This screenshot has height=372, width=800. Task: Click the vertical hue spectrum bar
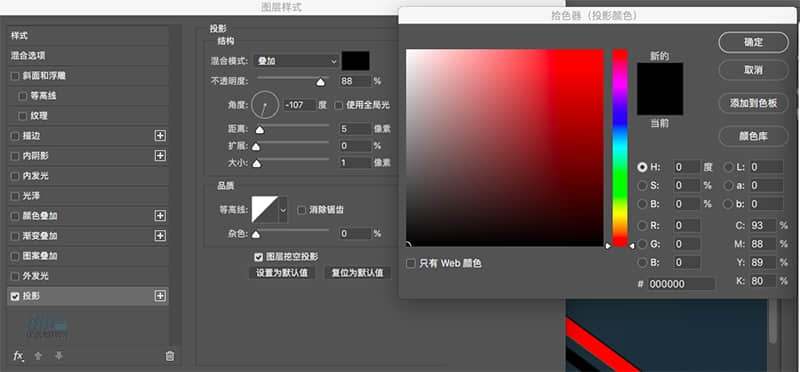(x=620, y=148)
